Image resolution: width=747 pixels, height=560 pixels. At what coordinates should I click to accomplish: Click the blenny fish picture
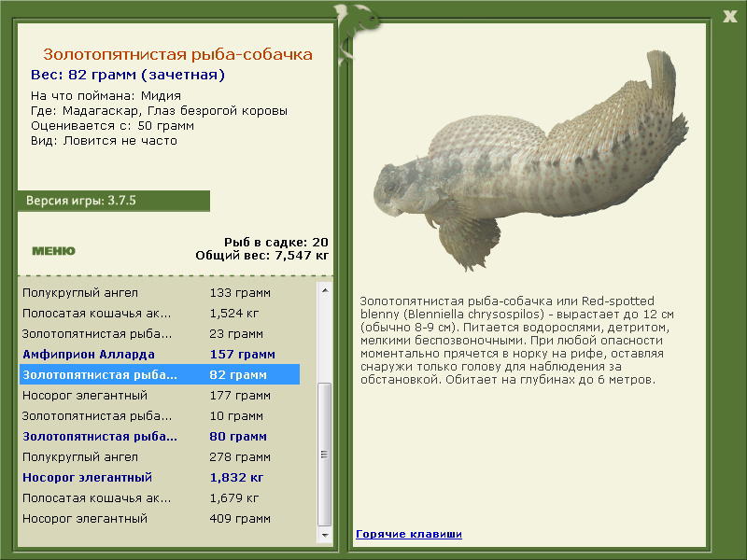pos(530,160)
